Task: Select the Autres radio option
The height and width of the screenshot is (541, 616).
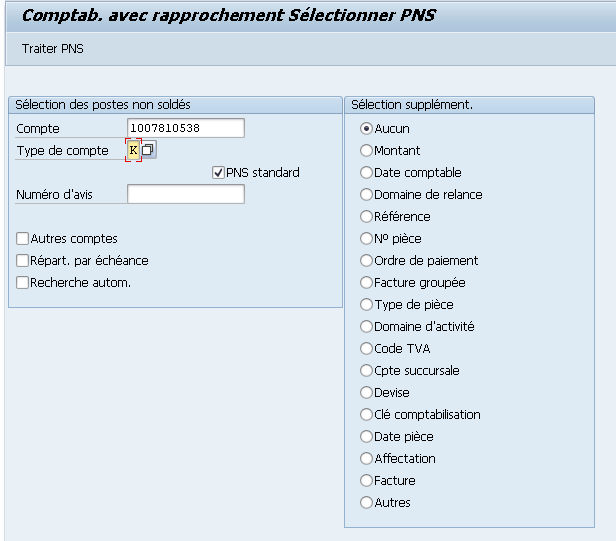Action: 366,502
